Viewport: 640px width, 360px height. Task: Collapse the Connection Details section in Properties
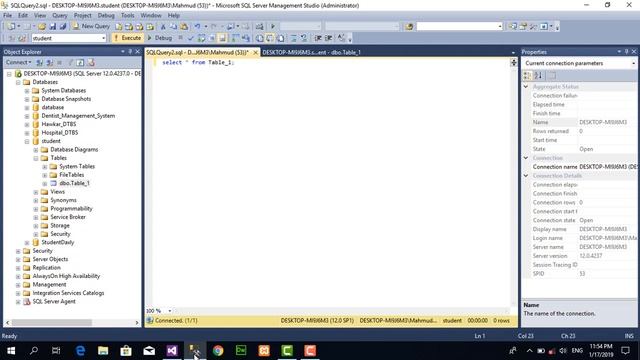526,176
